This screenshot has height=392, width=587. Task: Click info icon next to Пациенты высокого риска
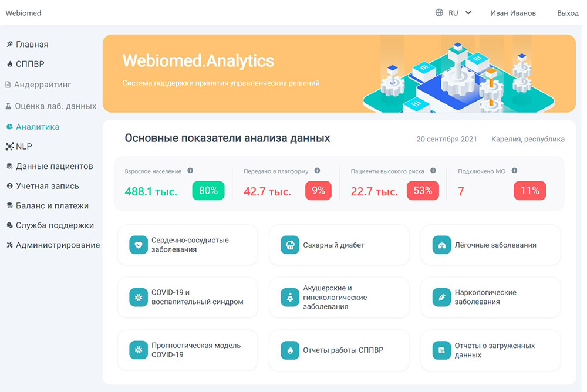pos(433,171)
